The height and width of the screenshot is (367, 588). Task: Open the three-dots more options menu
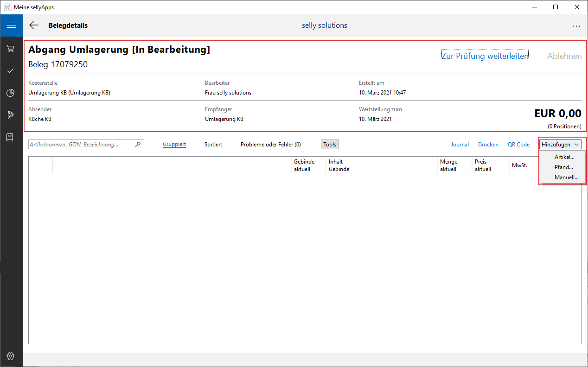(x=576, y=26)
